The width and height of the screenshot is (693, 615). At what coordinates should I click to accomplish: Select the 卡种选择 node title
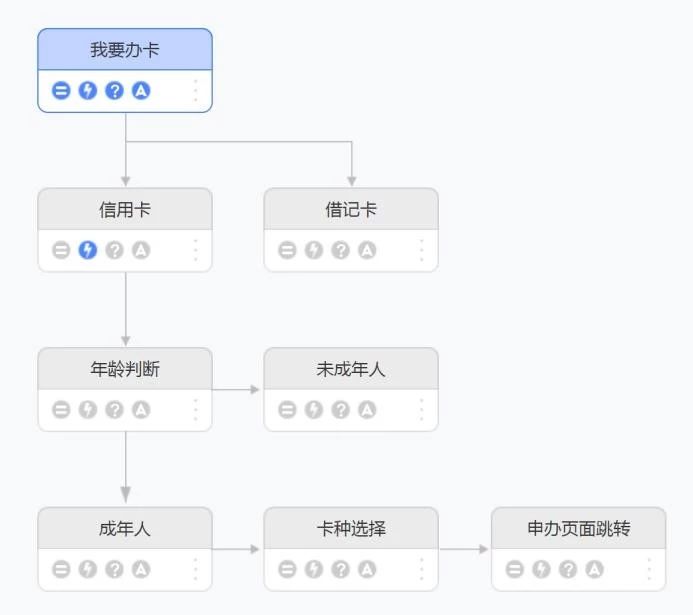click(351, 528)
